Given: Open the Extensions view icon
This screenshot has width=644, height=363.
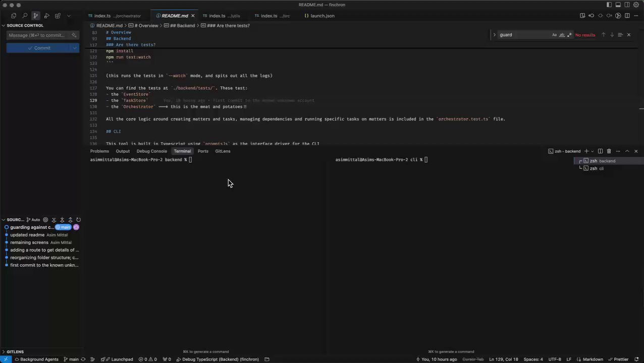Looking at the screenshot, I should pos(58,16).
